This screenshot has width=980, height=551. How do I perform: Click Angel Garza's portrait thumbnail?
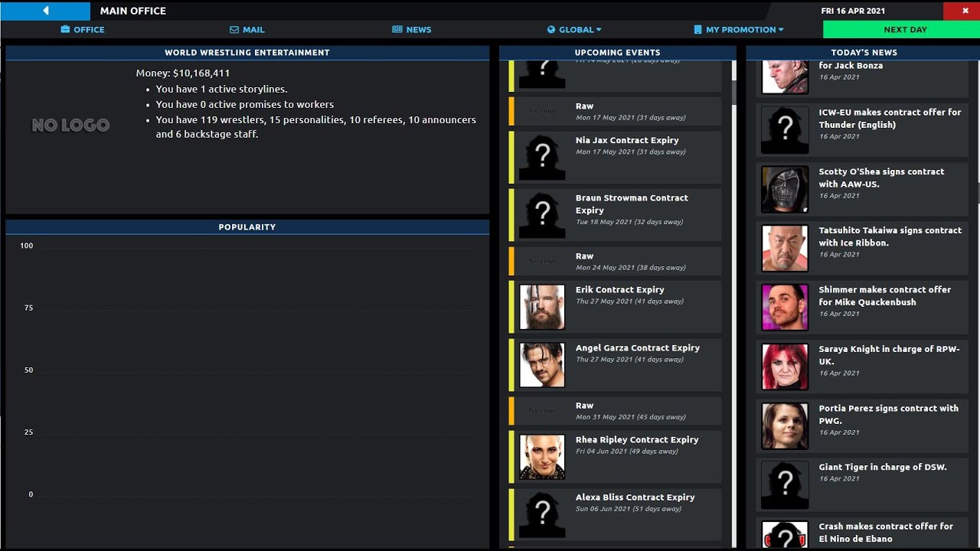tap(542, 365)
